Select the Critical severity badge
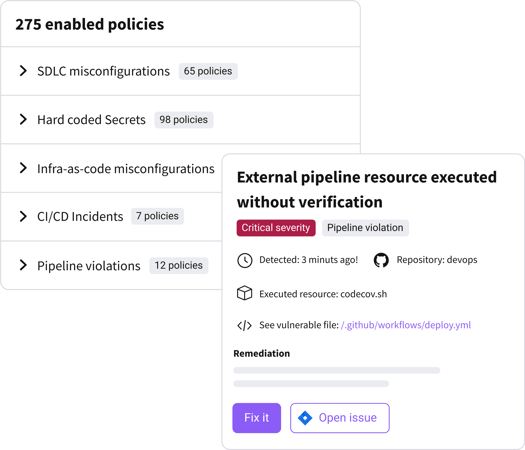 [276, 228]
